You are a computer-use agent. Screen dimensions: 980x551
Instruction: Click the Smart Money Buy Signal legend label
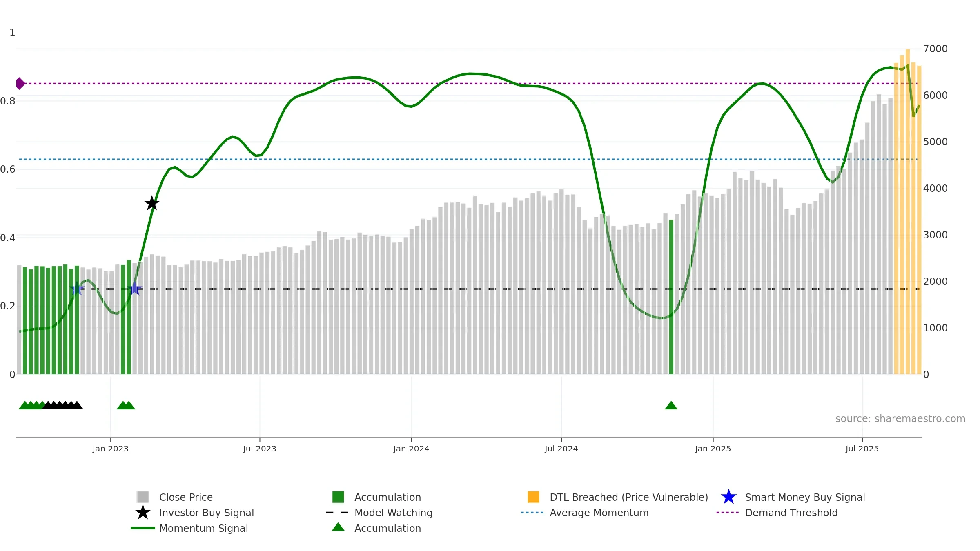[805, 497]
